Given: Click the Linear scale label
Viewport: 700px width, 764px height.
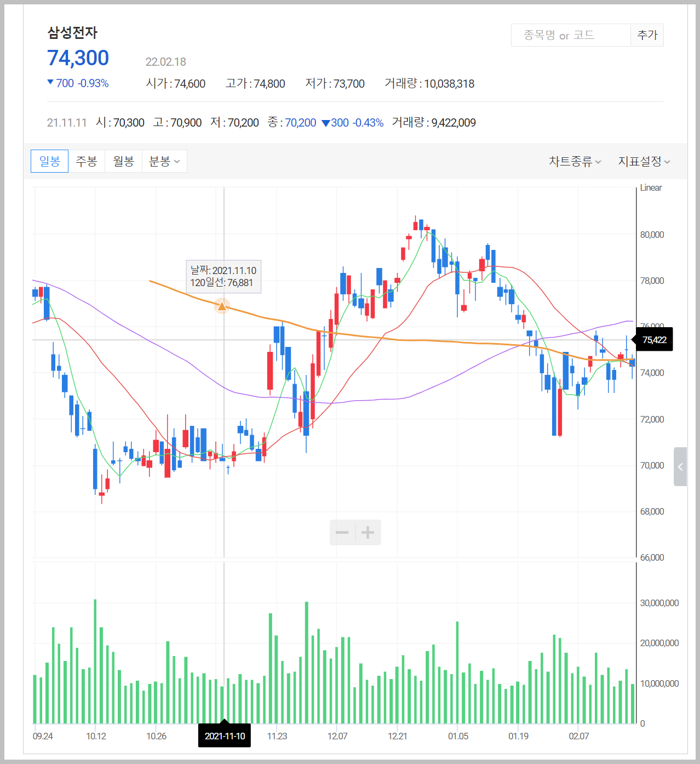Looking at the screenshot, I should [x=651, y=187].
